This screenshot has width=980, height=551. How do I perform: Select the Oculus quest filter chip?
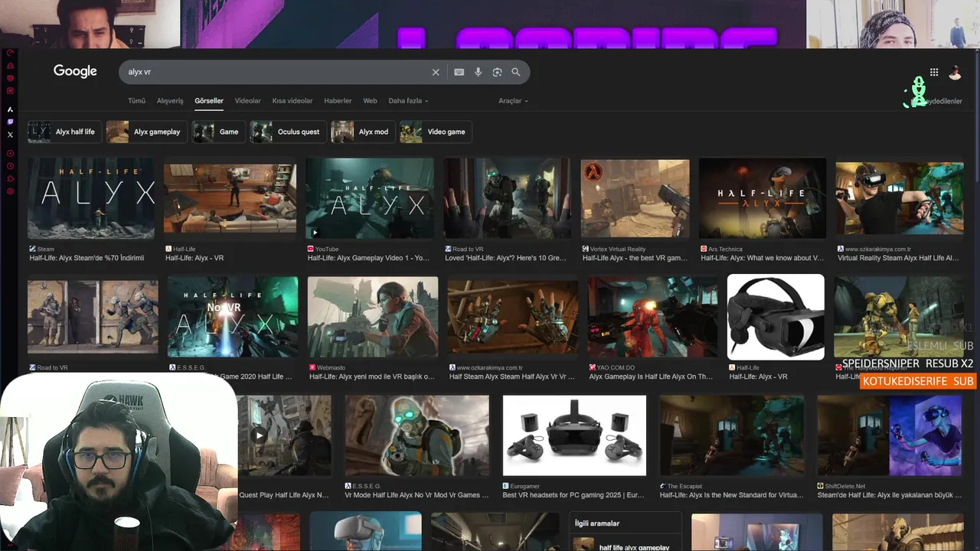[288, 132]
